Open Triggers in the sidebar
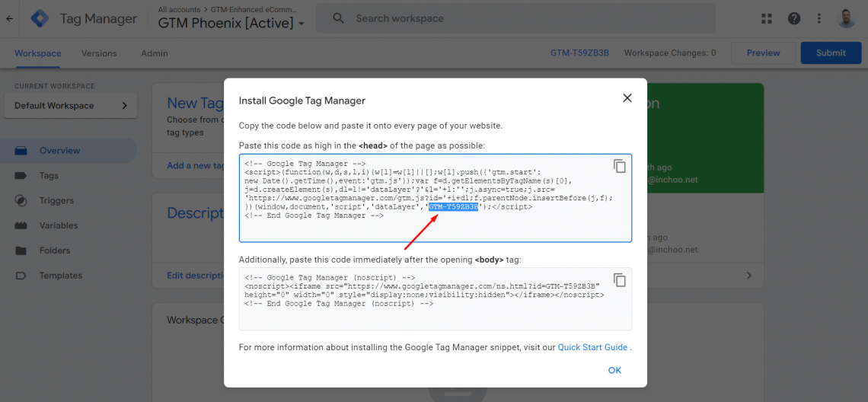Viewport: 868px width, 402px height. [56, 201]
